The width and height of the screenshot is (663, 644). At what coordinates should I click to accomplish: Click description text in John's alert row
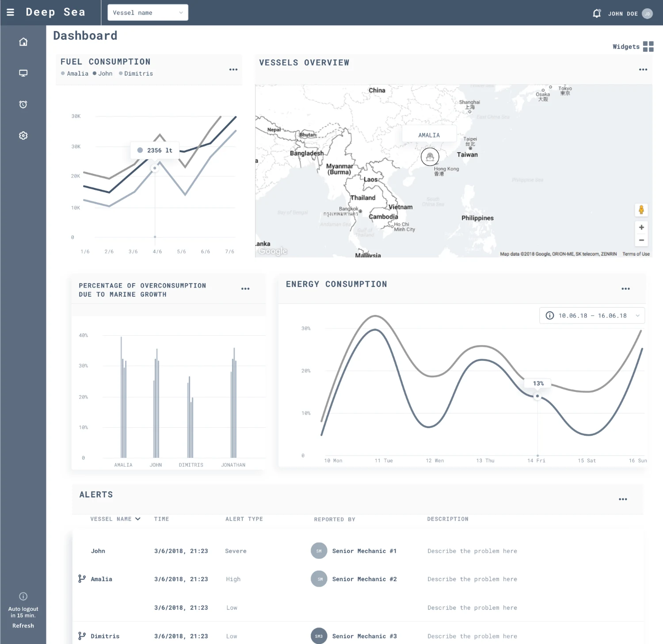(472, 551)
